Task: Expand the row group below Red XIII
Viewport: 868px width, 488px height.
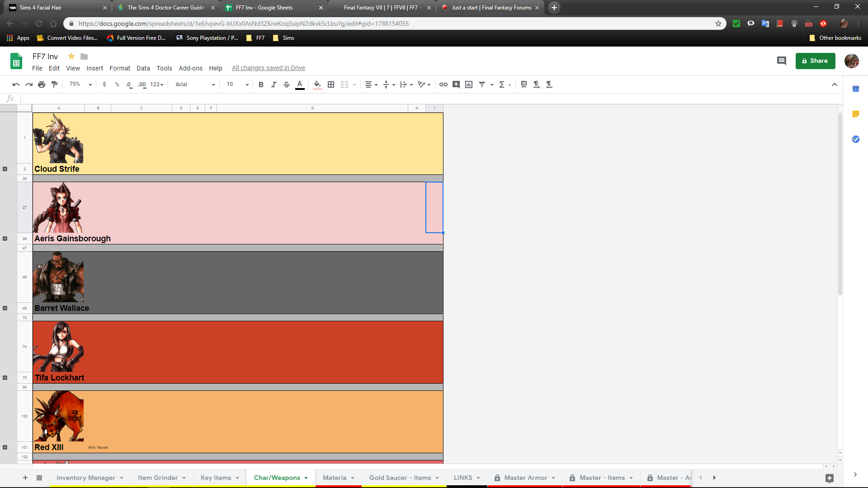Action: click(5, 447)
